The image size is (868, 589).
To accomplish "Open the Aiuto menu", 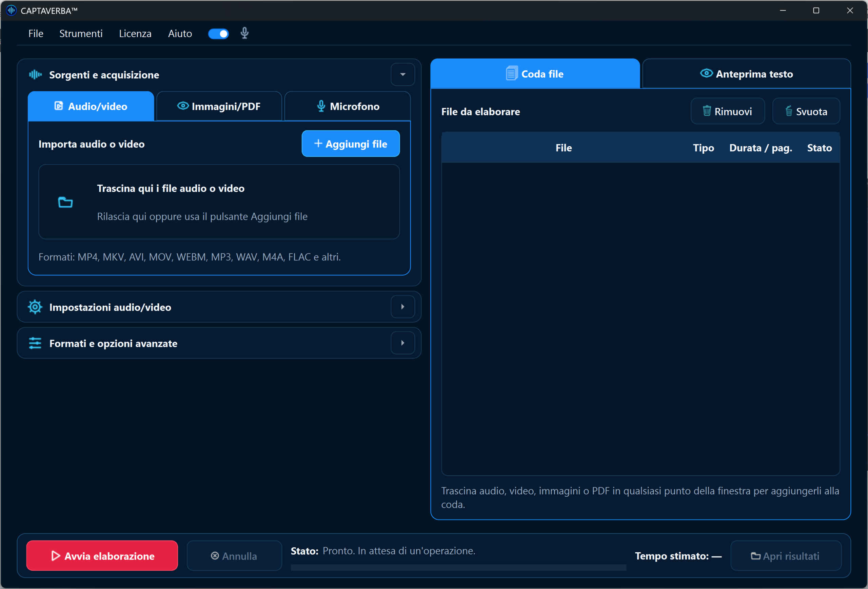I will point(180,34).
